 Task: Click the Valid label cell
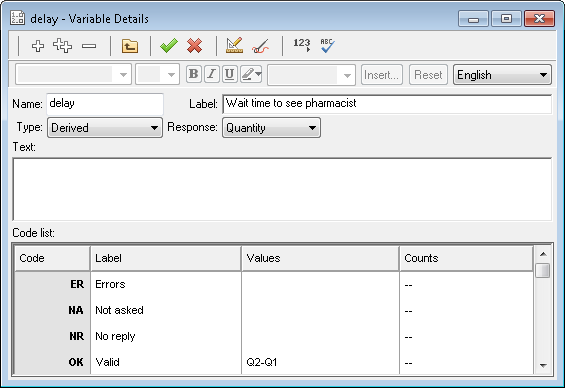coord(166,362)
